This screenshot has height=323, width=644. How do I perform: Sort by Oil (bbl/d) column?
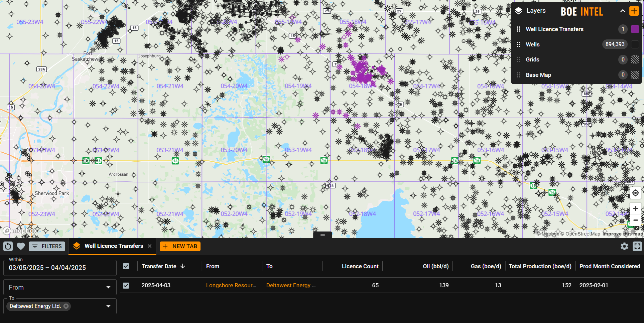[435, 266]
